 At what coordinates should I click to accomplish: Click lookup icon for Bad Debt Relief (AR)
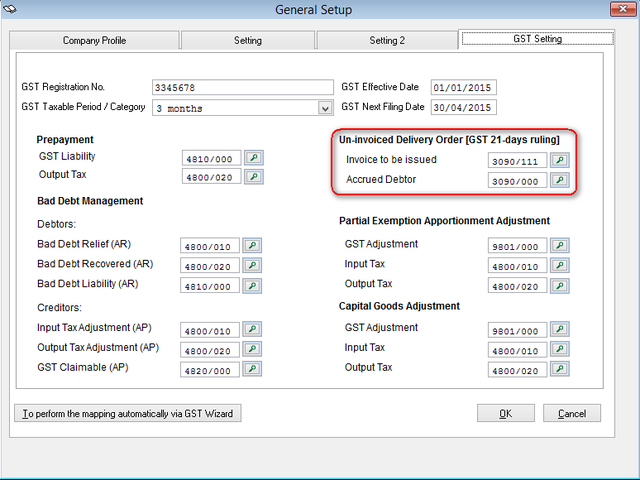tap(253, 245)
